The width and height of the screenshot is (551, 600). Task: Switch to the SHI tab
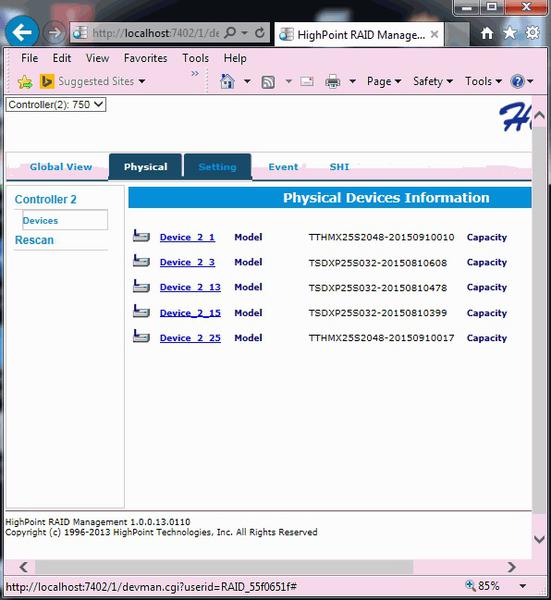(339, 167)
